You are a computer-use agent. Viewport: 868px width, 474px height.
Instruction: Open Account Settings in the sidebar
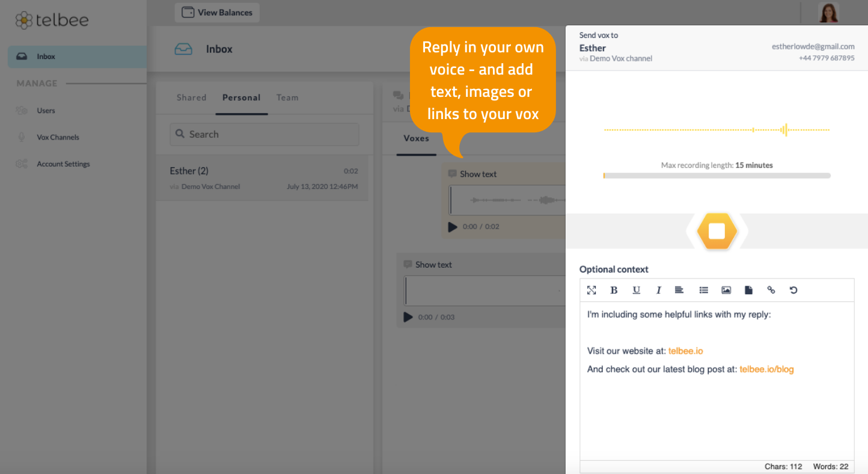(x=63, y=164)
